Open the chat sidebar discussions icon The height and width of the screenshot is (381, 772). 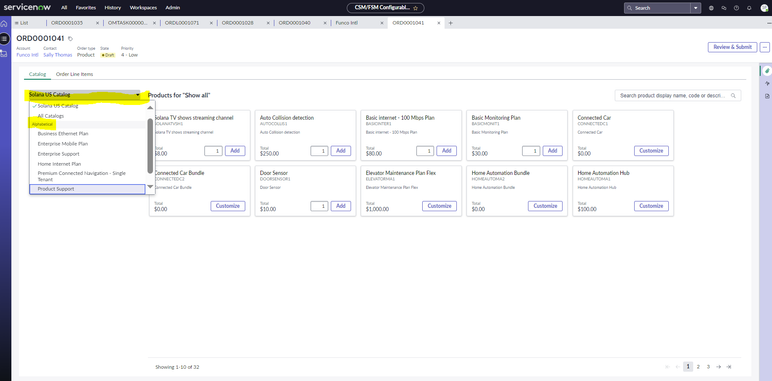click(x=724, y=8)
